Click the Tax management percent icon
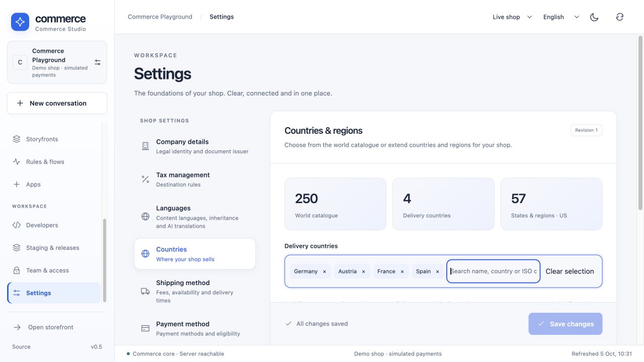Image resolution: width=644 pixels, height=362 pixels. point(145,179)
